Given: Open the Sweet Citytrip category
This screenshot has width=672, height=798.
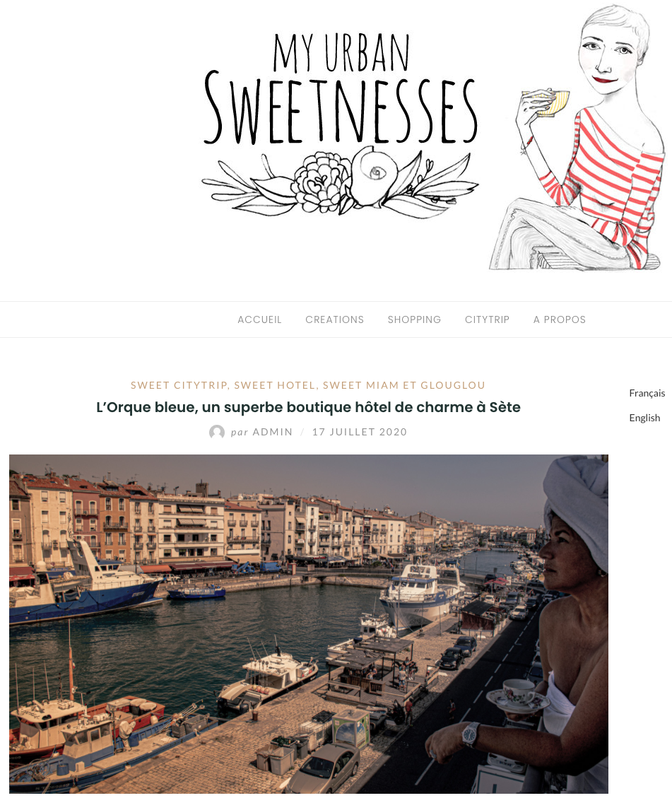Looking at the screenshot, I should coord(179,385).
